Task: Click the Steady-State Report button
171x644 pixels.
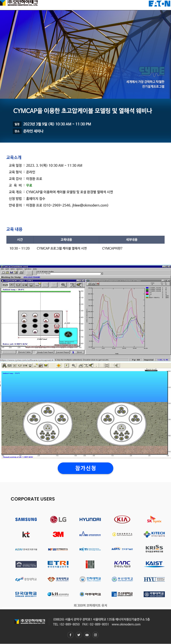Action: pyautogui.click(x=45, y=352)
